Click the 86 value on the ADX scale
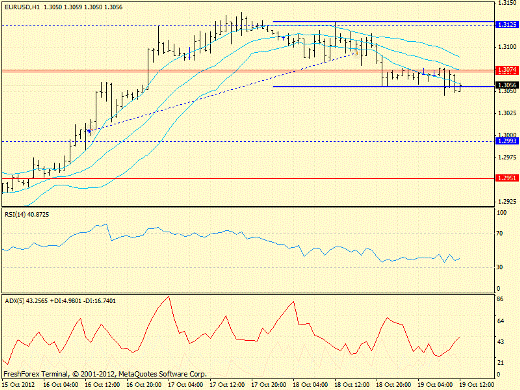The image size is (520, 390). click(x=500, y=299)
